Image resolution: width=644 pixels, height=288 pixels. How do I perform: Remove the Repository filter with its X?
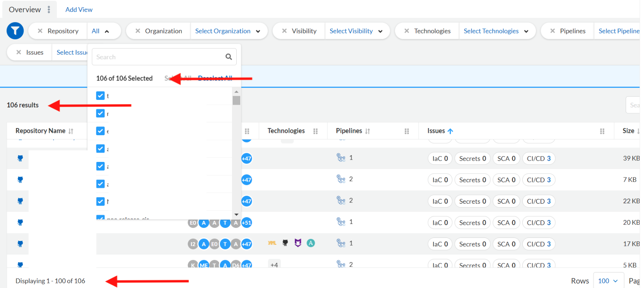(x=40, y=31)
